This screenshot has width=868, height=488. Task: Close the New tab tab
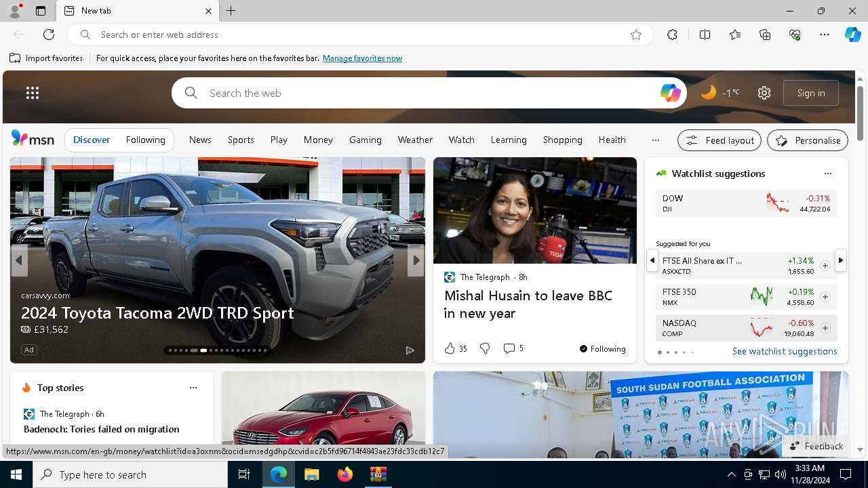[x=208, y=11]
